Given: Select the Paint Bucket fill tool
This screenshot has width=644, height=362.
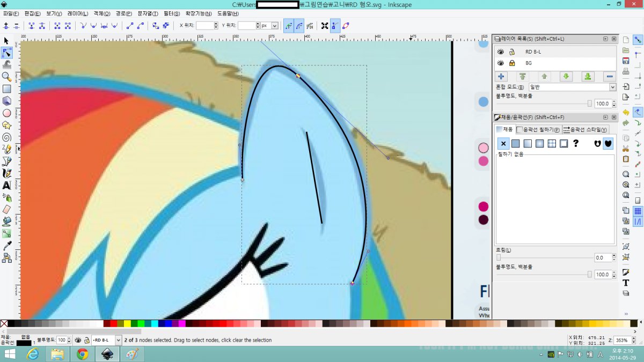Looking at the screenshot, I should (6, 221).
